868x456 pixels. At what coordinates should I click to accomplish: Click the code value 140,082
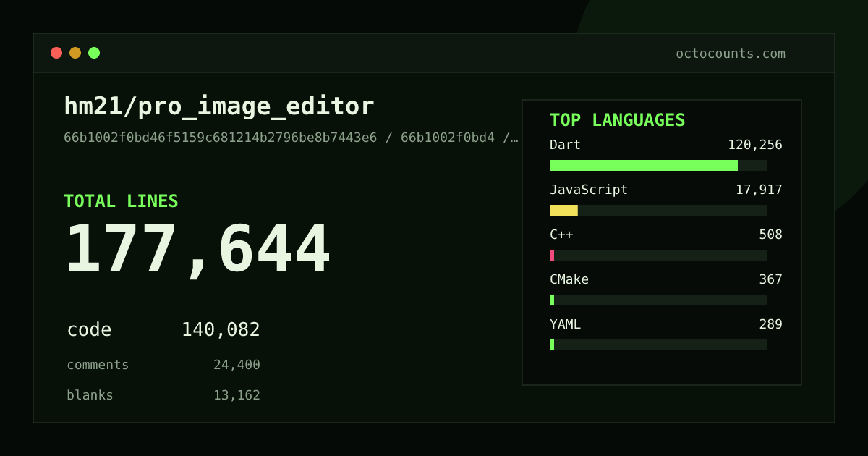pyautogui.click(x=221, y=330)
